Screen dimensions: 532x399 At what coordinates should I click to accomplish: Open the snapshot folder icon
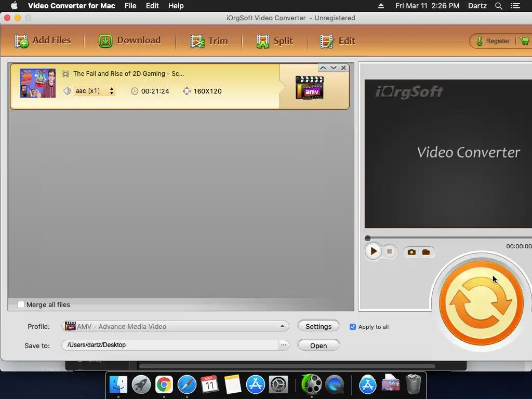(x=426, y=252)
